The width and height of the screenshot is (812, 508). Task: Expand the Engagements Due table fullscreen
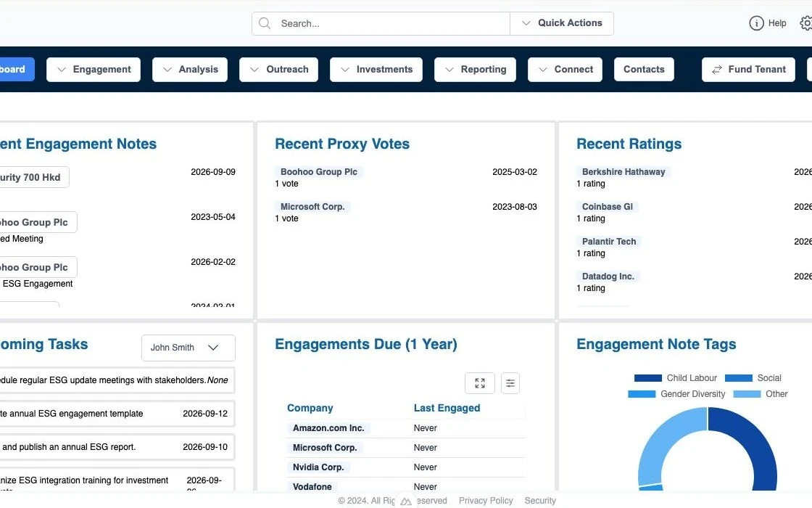point(479,383)
